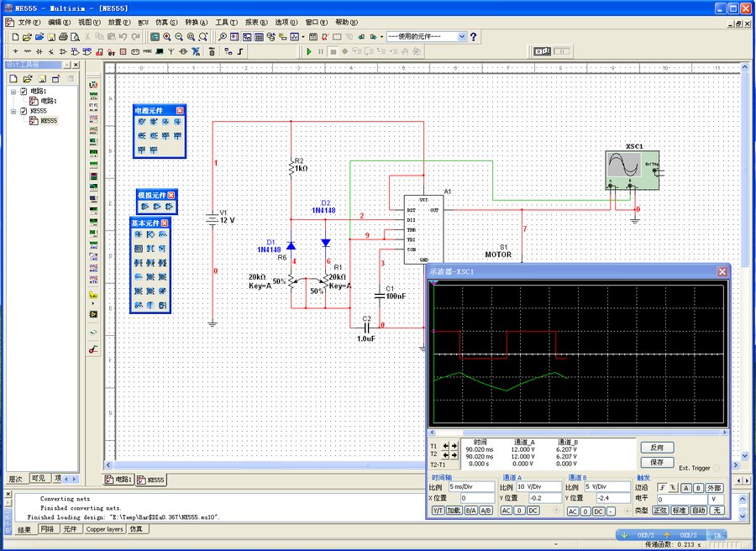Click the Print Preview icon

pyautogui.click(x=76, y=37)
